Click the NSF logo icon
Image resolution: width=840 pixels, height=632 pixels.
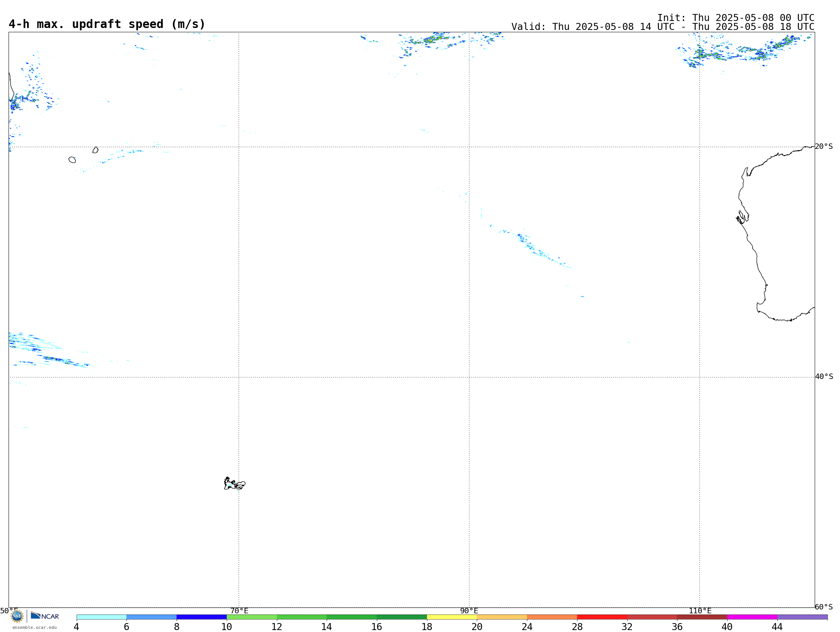click(17, 616)
